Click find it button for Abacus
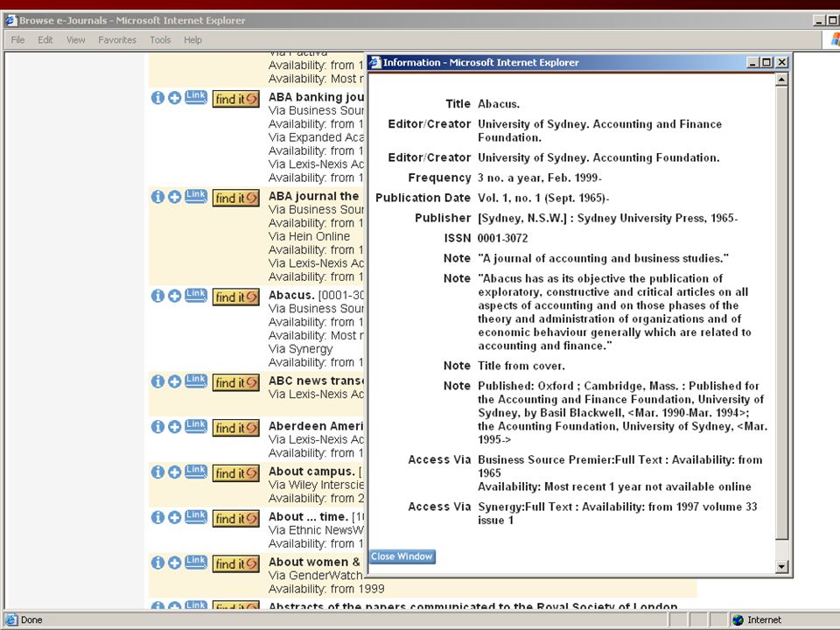 point(236,297)
